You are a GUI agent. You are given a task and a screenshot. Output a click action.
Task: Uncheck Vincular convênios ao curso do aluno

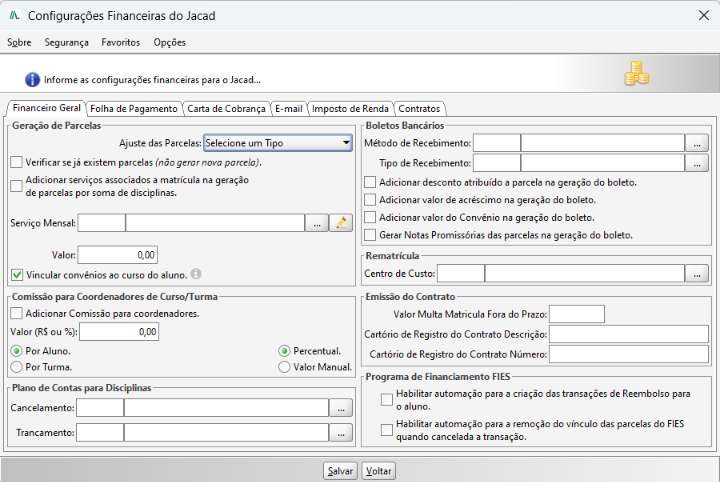pos(17,275)
